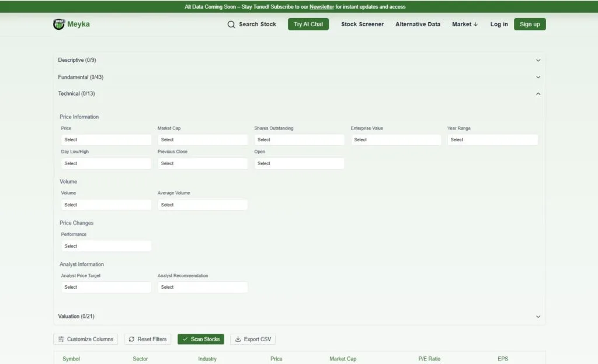
Task: Click the checkmark icon on Scan Stocks
Action: [x=185, y=339]
